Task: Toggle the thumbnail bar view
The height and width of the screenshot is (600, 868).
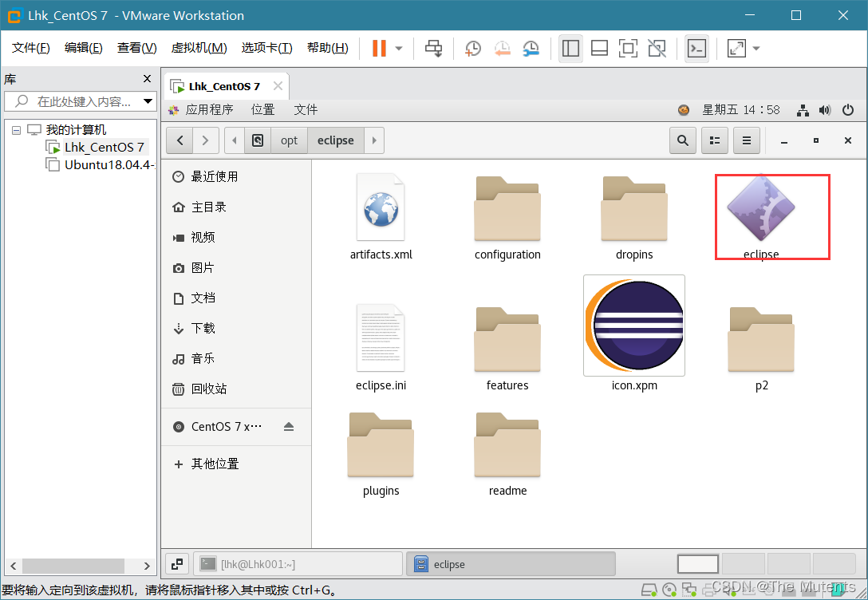Action: 599,48
